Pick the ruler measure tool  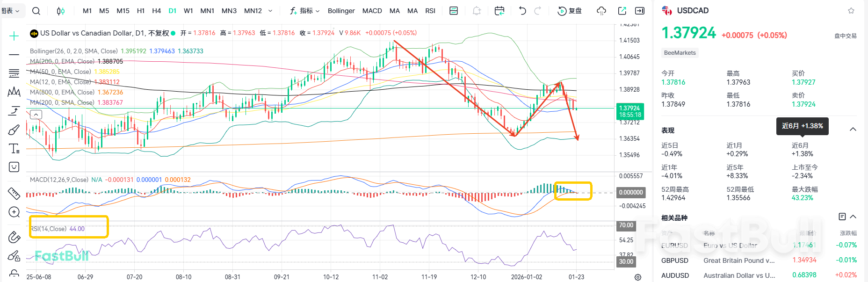point(14,193)
